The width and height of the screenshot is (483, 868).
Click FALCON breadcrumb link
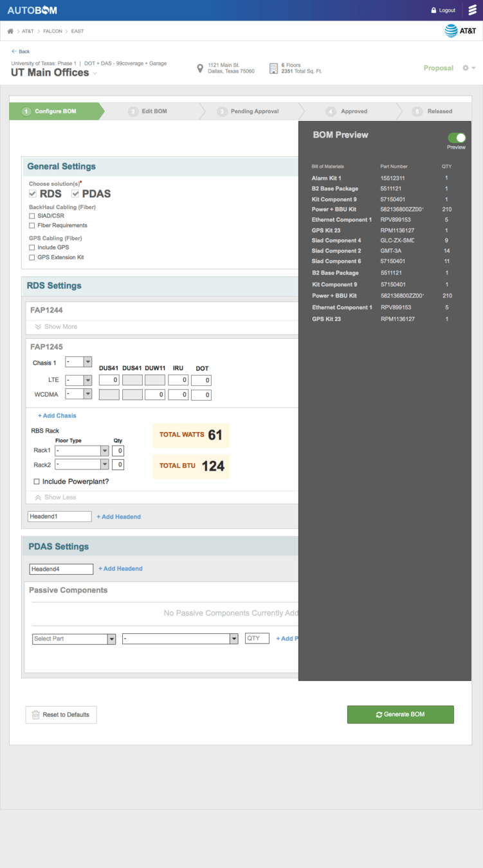[x=53, y=31]
